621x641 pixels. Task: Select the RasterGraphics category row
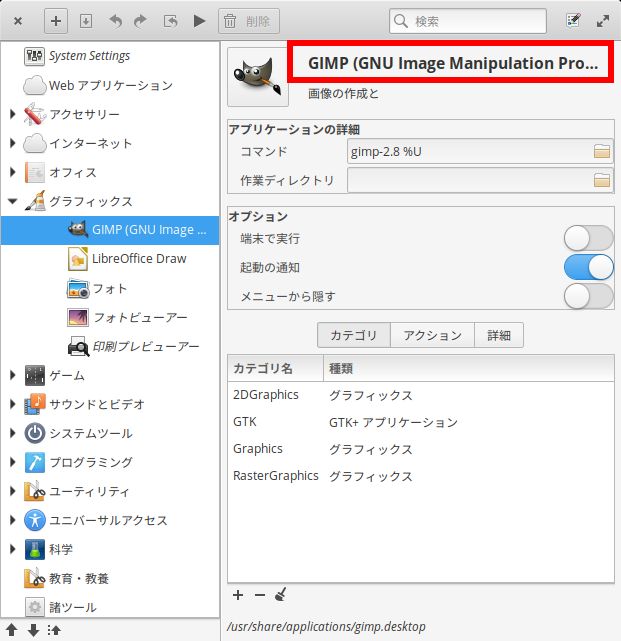[421, 476]
